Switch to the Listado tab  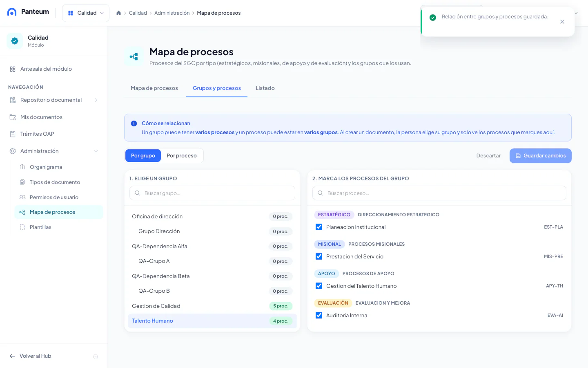265,88
